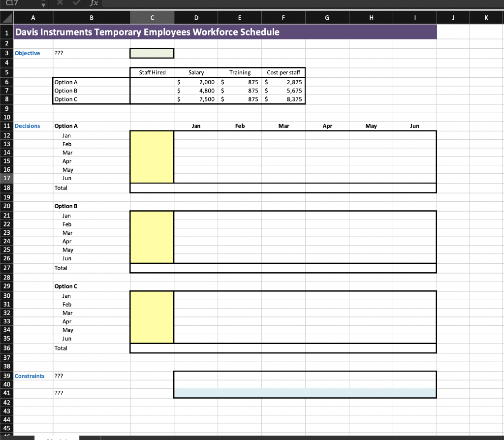
Task: Click the Davis Instruments title cell
Action: 225,32
